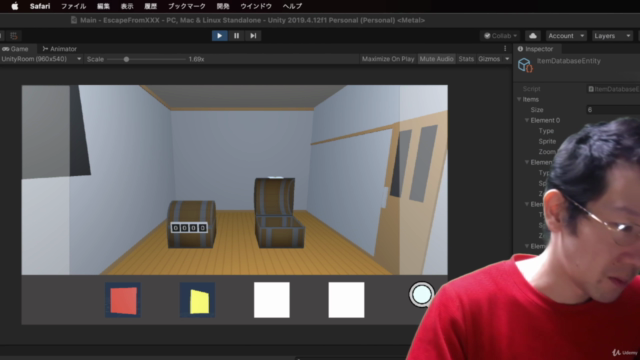
Task: Select the red cube inventory slot
Action: [x=123, y=300]
